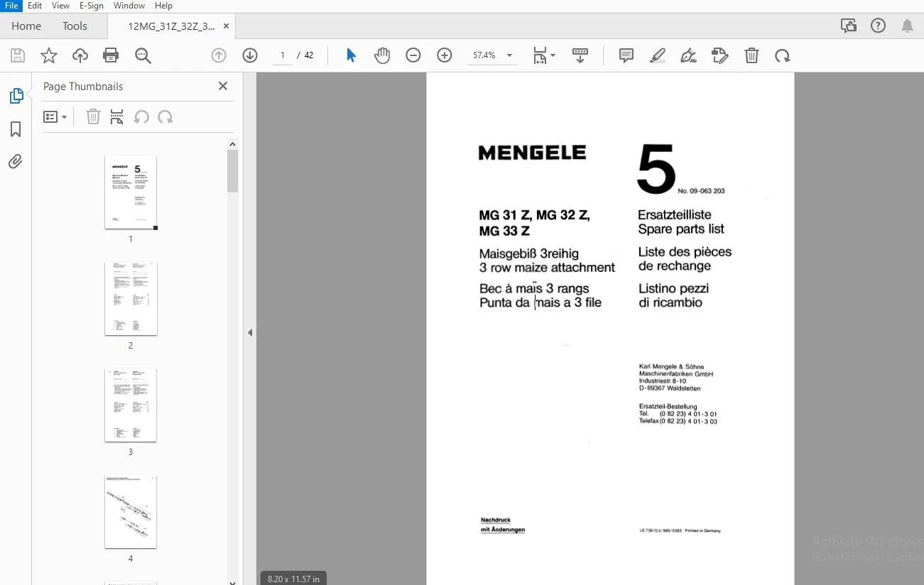Toggle the Page Thumbnails sidebar icon
The image size is (924, 585).
pos(16,96)
